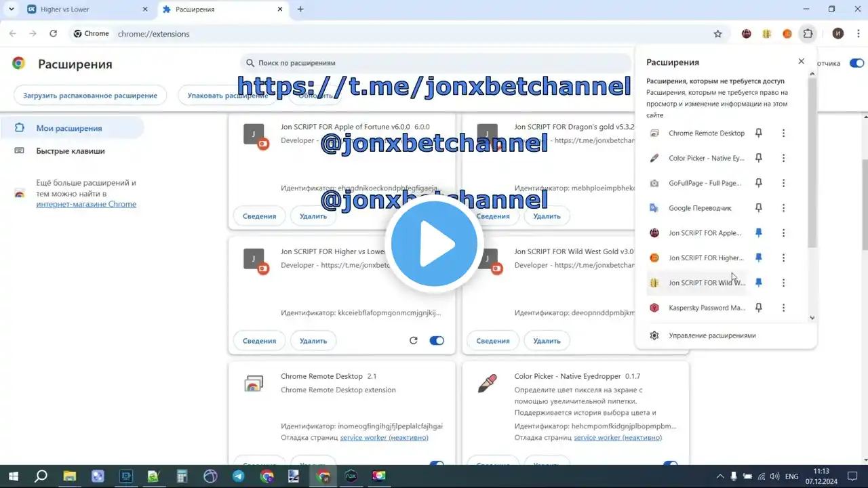Viewport: 868px width, 488px height.
Task: Open more options for Jon SCRIPT FOR Apple
Action: [x=783, y=232]
